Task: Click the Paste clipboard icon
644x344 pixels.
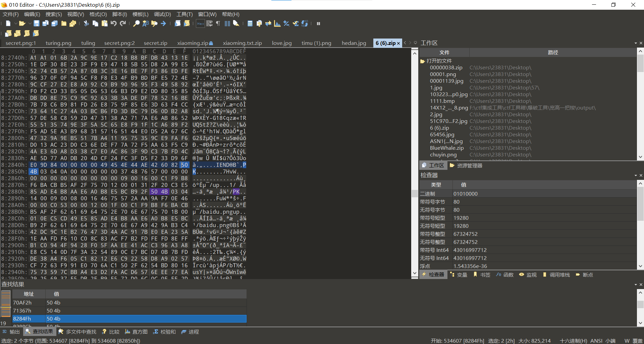Action: tap(105, 23)
